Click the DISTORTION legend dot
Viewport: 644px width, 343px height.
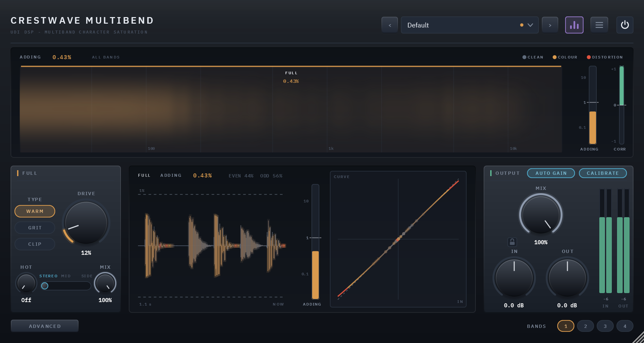coord(589,57)
